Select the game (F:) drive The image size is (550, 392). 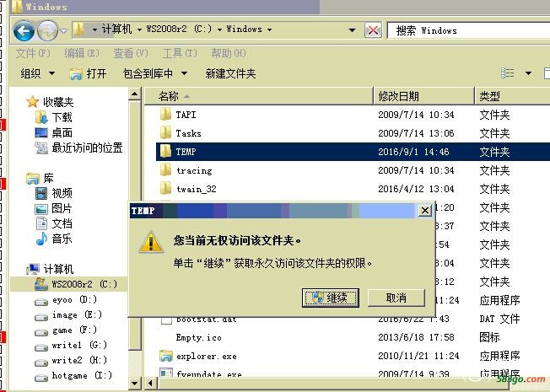66,330
